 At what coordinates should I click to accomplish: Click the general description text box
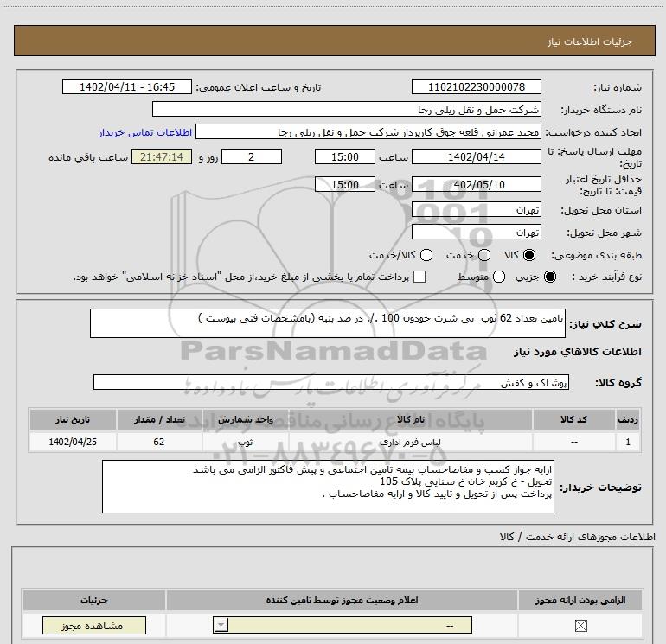(x=328, y=323)
